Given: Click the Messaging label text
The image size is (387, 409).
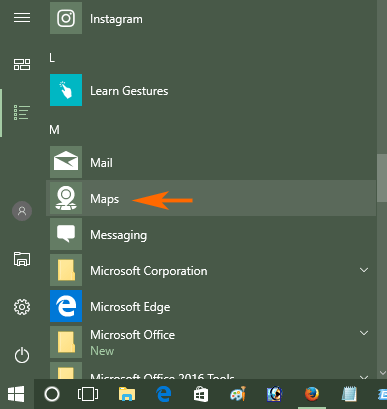Looking at the screenshot, I should [118, 235].
